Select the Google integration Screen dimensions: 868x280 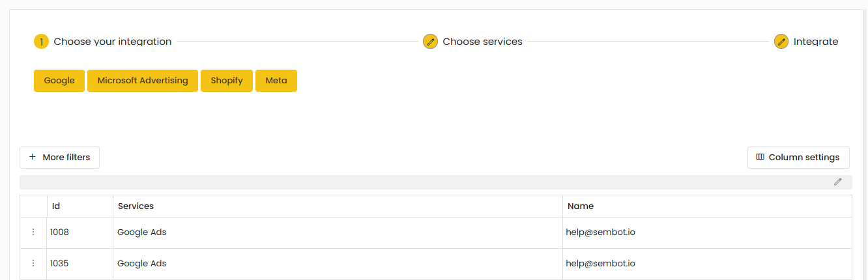point(59,81)
